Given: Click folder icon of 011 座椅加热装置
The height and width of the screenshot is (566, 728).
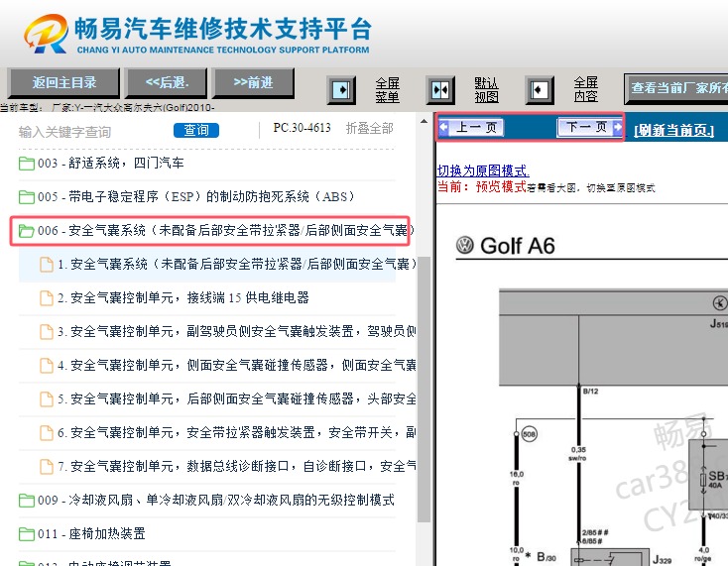Looking at the screenshot, I should pyautogui.click(x=27, y=534).
